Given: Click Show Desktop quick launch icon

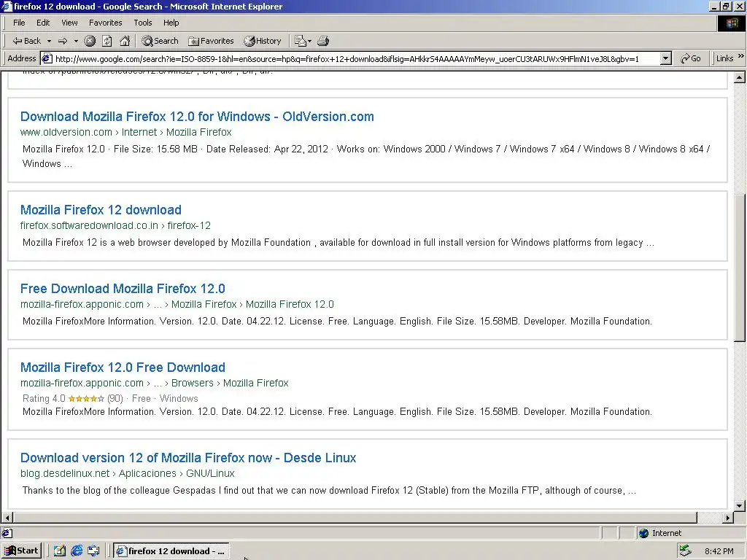Looking at the screenshot, I should (x=60, y=551).
